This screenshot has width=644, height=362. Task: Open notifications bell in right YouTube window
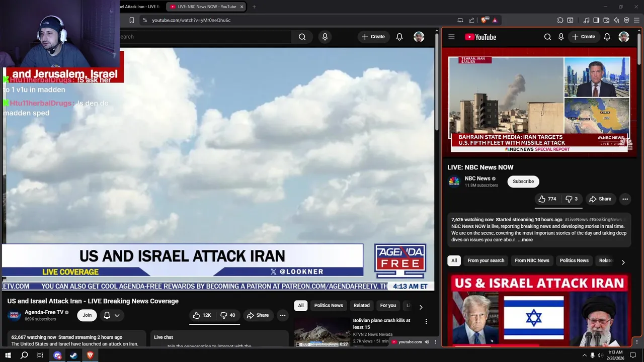click(x=607, y=37)
